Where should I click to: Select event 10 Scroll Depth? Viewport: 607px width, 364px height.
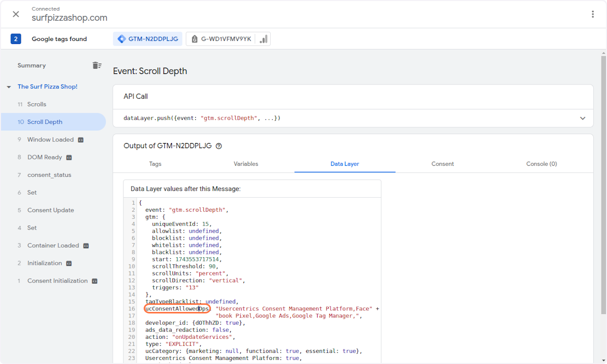tap(53, 122)
